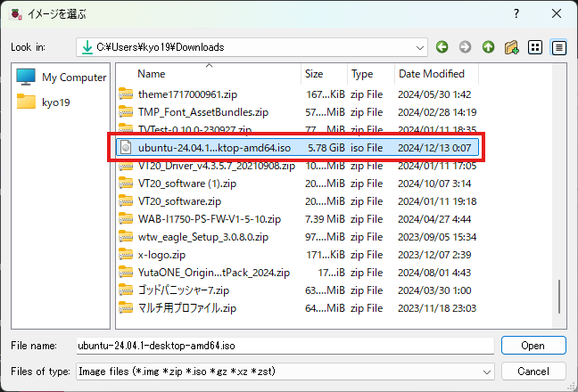
Task: Select ゴッドパニッシャー7.zip file
Action: pyautogui.click(x=297, y=290)
